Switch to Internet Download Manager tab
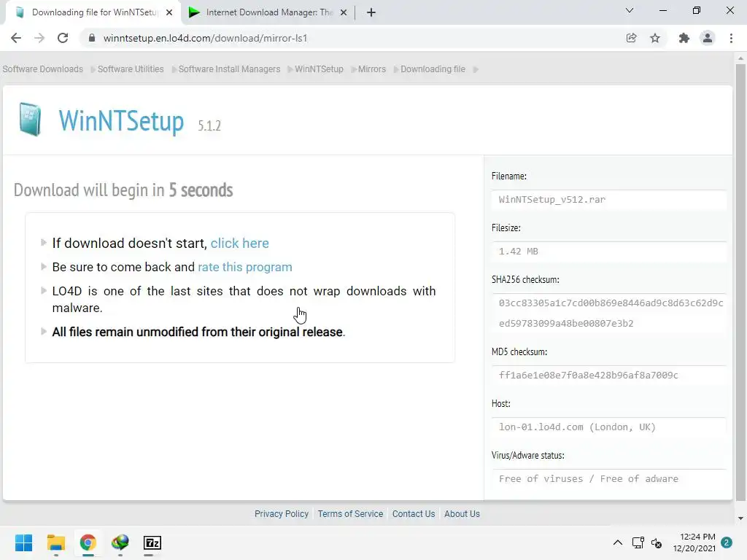This screenshot has height=560, width=747. click(x=268, y=12)
